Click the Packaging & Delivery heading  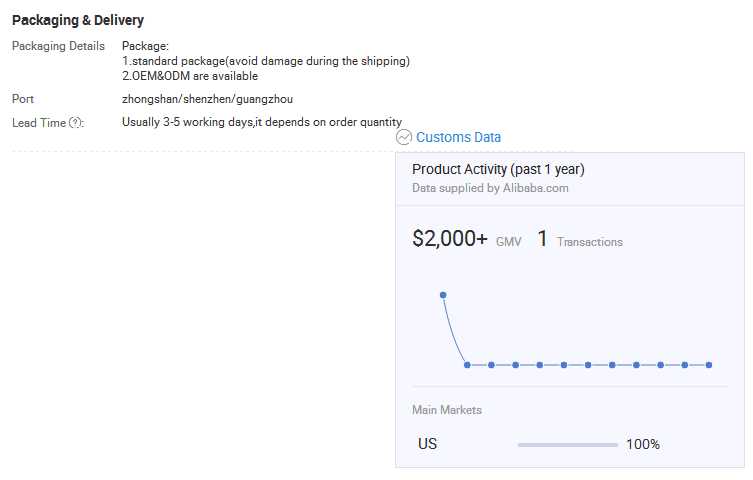coord(78,20)
